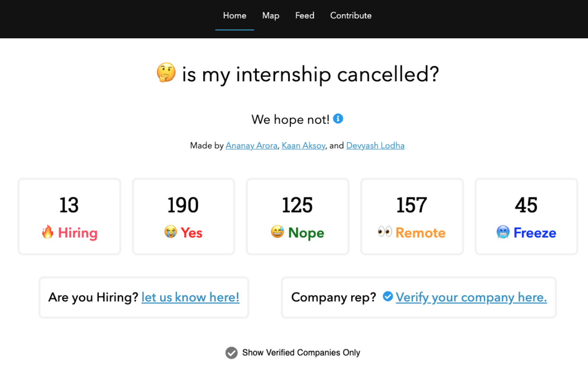
Task: Enable Show Verified Companies Only
Action: tap(231, 353)
